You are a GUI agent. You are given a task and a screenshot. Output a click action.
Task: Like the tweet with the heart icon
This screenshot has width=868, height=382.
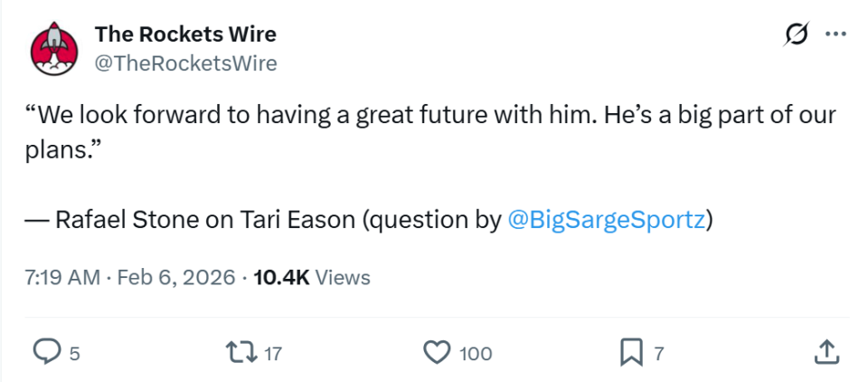click(x=439, y=352)
